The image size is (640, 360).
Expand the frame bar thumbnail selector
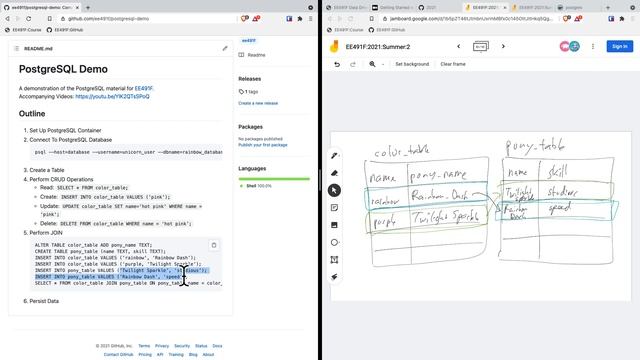pyautogui.click(x=480, y=47)
